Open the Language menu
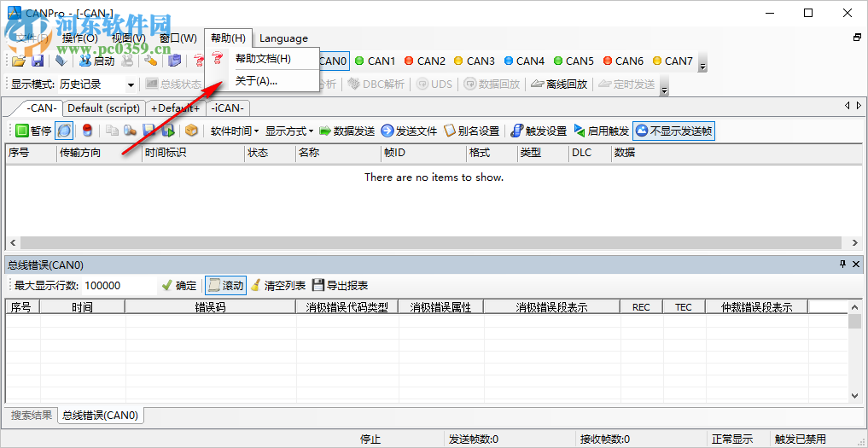Screen dimensions: 868x448 tap(283, 38)
